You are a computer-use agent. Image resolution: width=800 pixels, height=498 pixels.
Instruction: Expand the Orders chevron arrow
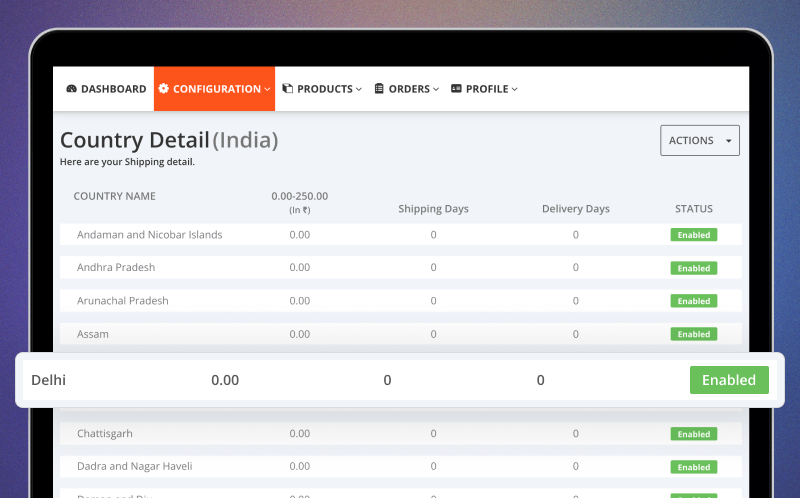tap(436, 89)
